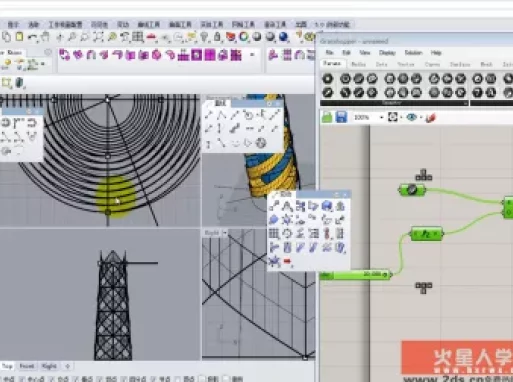Click the Undo arrow in Rhino toolbar
Screen dimensions: 513x382
(x=32, y=37)
